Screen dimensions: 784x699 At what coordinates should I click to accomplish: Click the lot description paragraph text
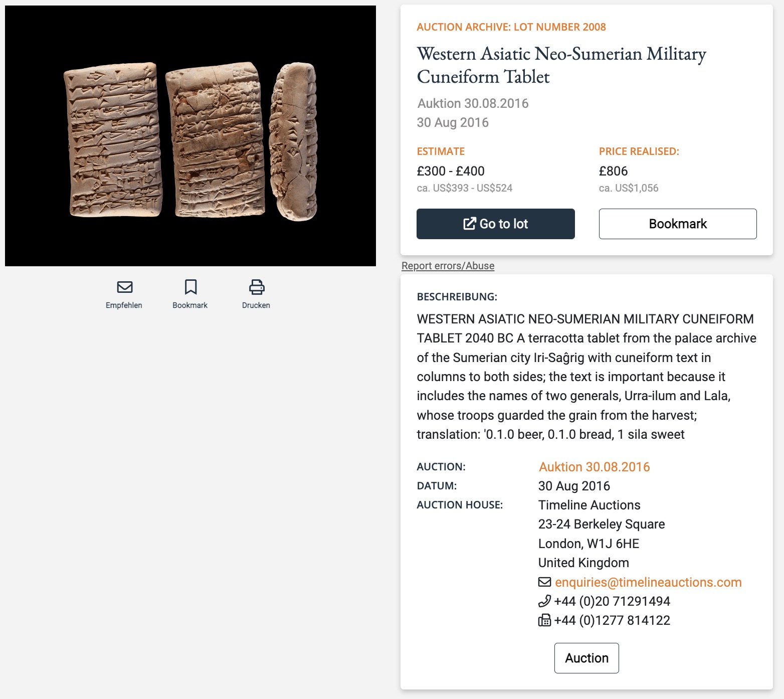(586, 377)
